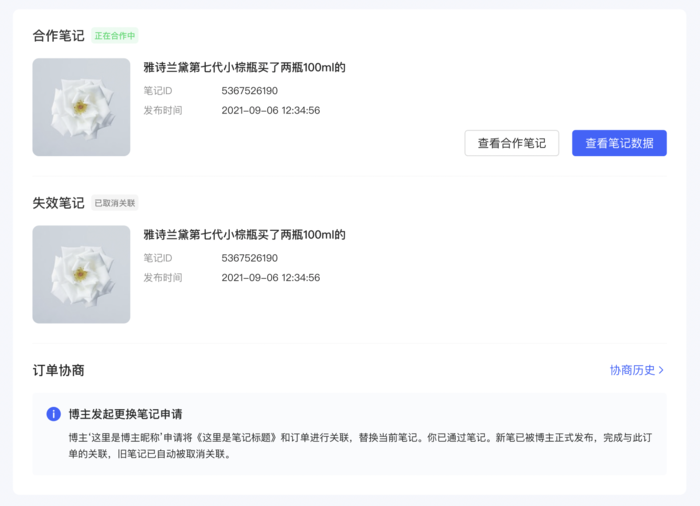Click the note ID number under 合作笔记
Viewport: 700px width, 506px height.
249,91
